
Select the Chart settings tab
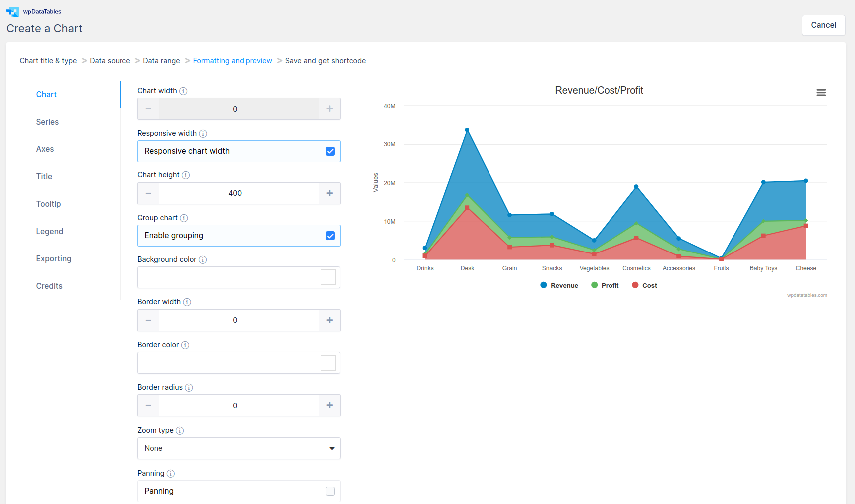coord(46,95)
